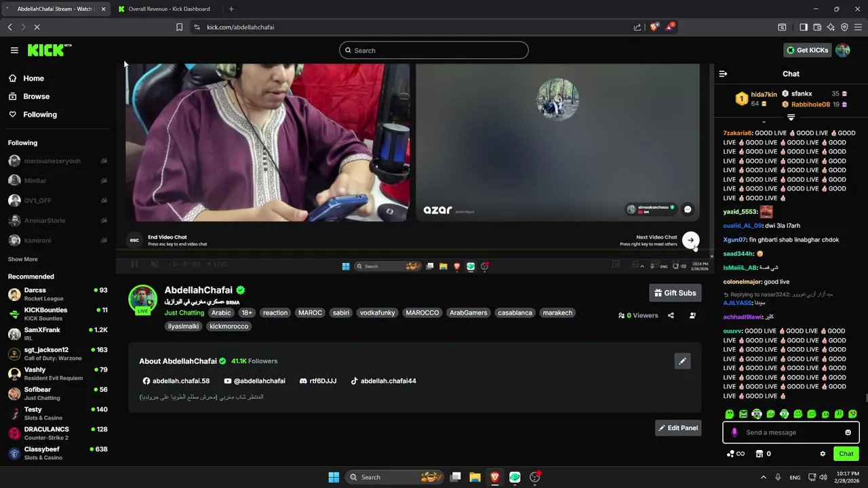Open AnouarStorie followed channel
The height and width of the screenshot is (488, 868).
(58, 220)
